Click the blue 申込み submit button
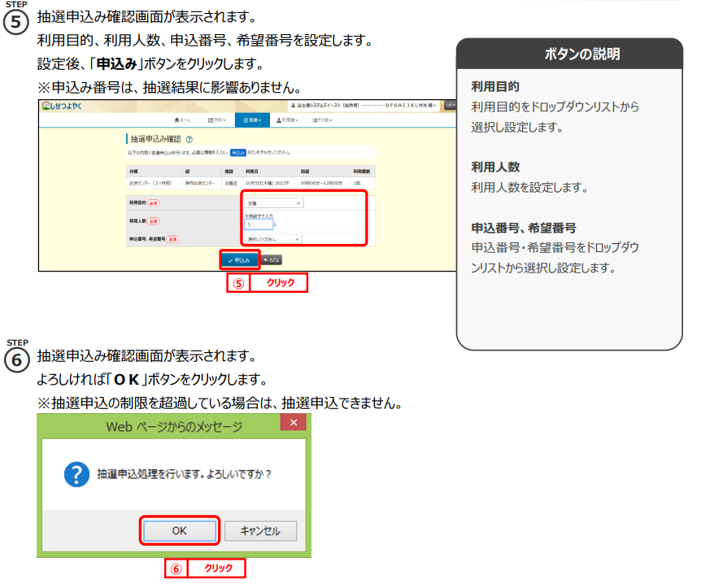Viewport: 701px width, 588px height. (x=240, y=259)
